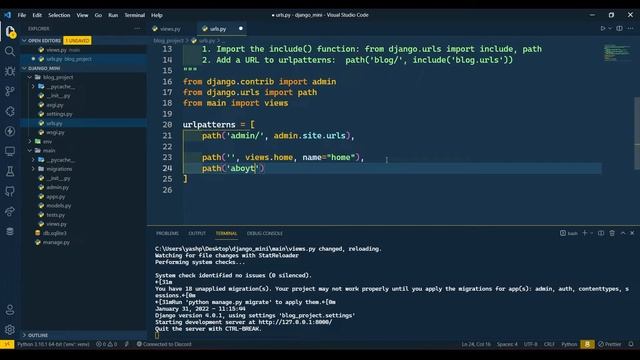The width and height of the screenshot is (640, 360).
Task: Open the Thunder Client lightning icon
Action: 10,131
